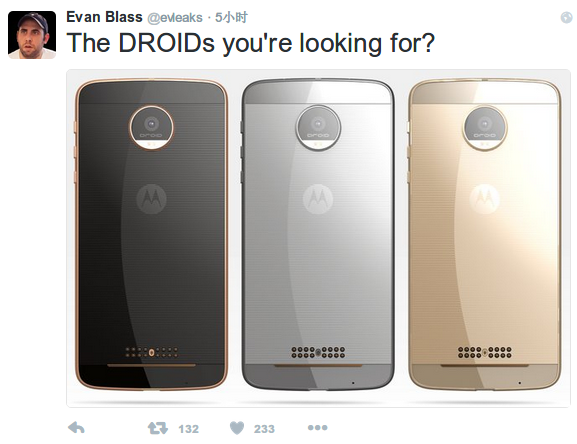The height and width of the screenshot is (444, 577).
Task: Open the gold DROID phone image
Action: (485, 234)
